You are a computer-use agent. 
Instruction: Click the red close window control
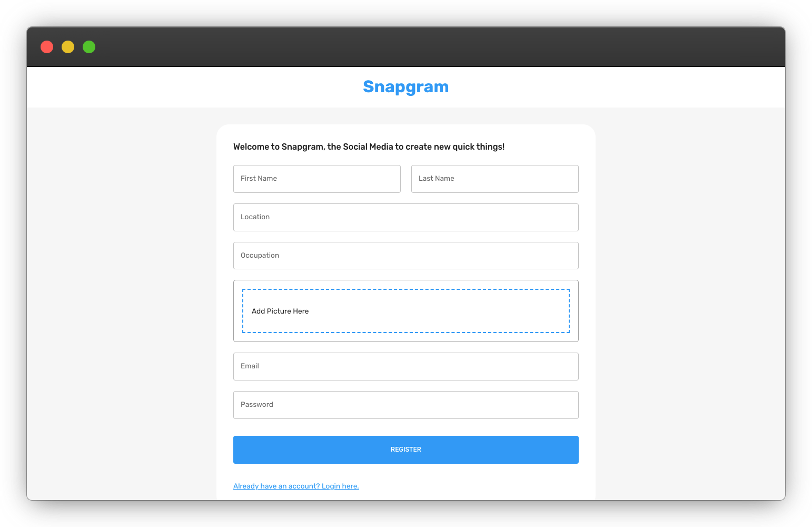[47, 47]
